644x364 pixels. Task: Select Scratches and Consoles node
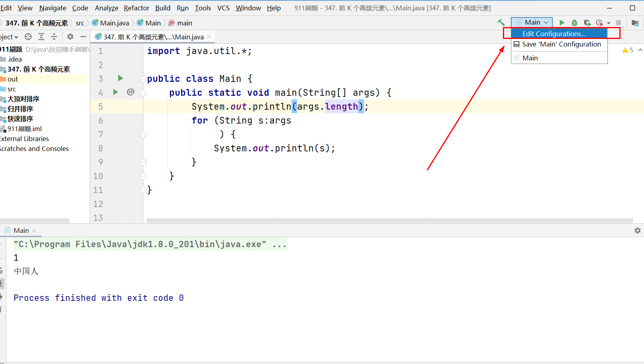click(34, 149)
